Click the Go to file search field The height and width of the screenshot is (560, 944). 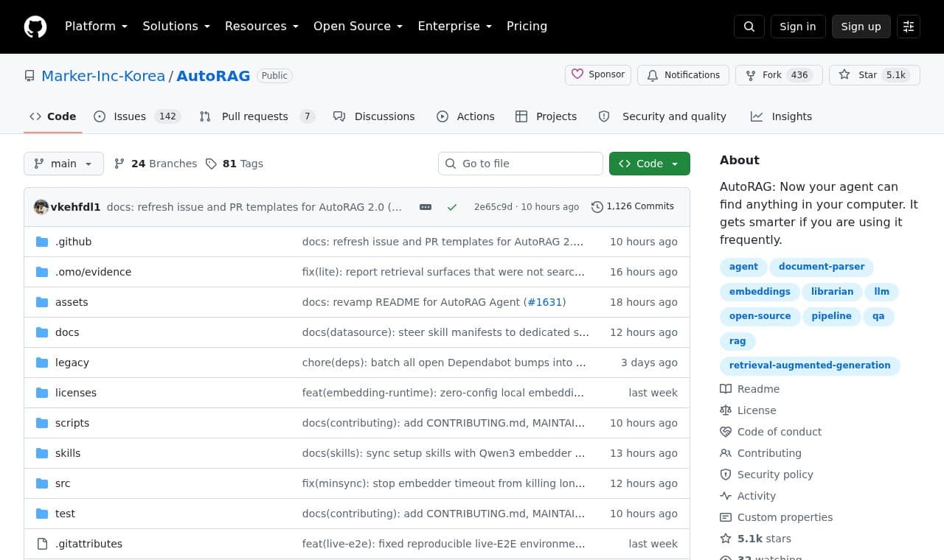521,164
